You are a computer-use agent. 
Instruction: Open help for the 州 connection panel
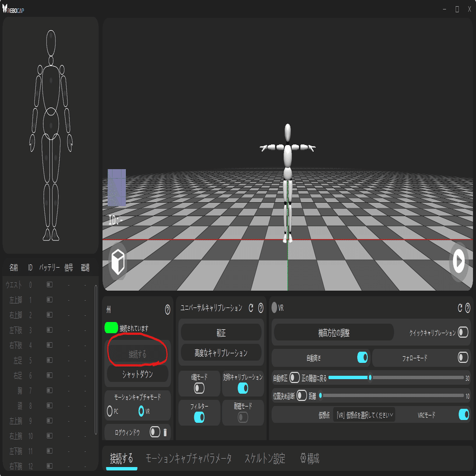(167, 310)
